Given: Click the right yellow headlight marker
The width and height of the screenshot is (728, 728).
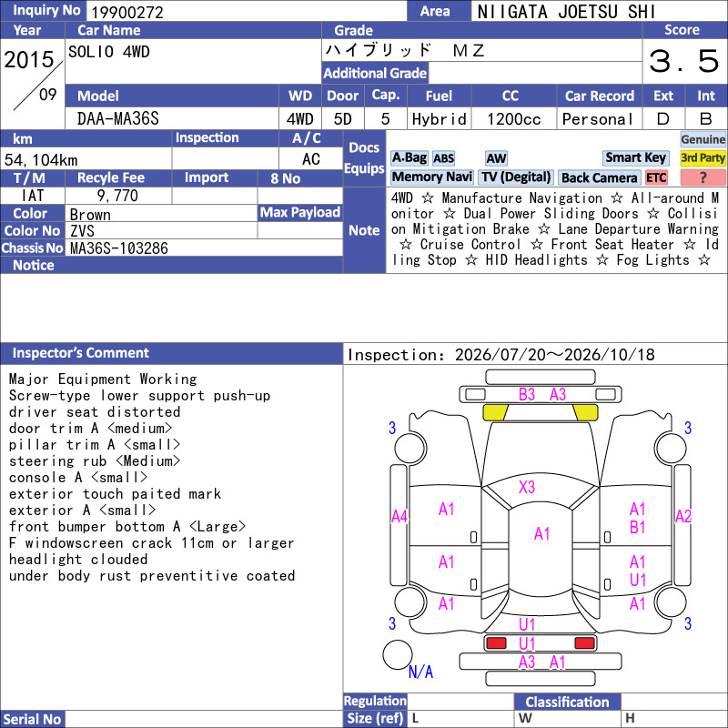Looking at the screenshot, I should (585, 412).
